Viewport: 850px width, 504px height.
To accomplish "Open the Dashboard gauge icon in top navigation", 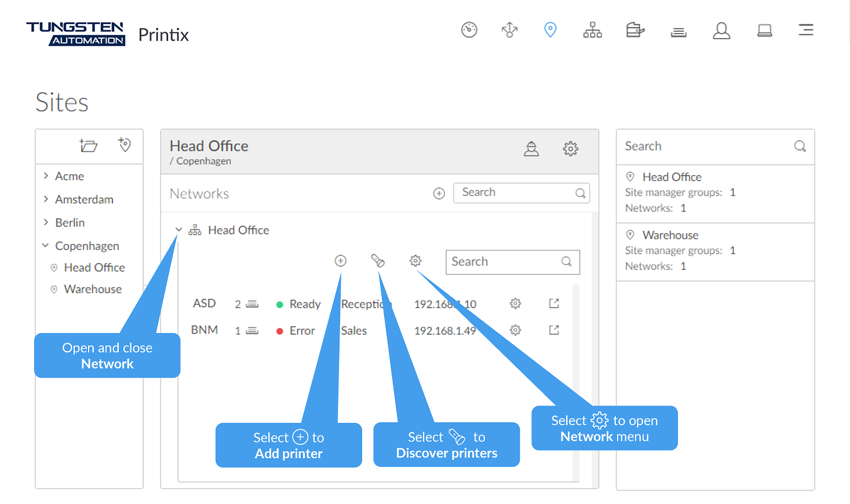I will pyautogui.click(x=469, y=30).
